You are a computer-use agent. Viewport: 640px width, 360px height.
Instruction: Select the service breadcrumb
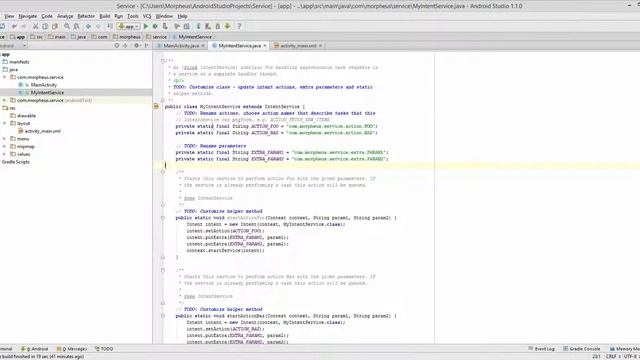tap(156, 37)
